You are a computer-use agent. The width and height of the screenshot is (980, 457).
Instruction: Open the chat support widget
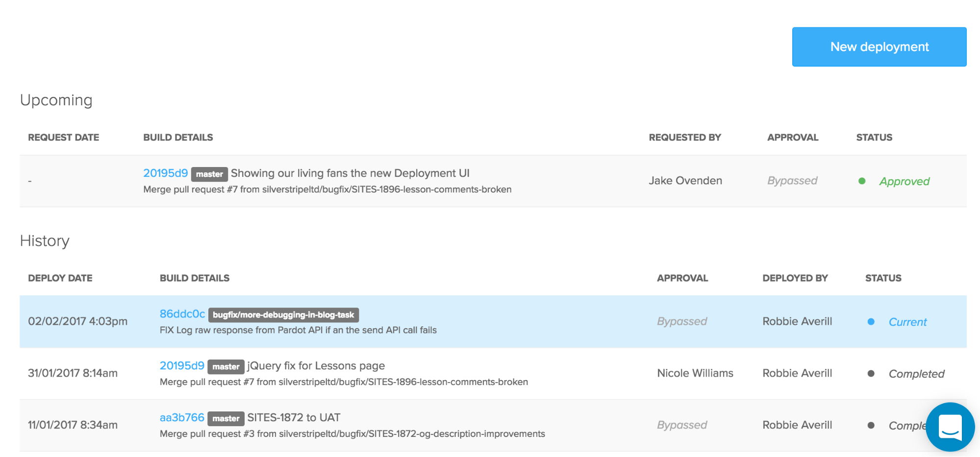[950, 427]
